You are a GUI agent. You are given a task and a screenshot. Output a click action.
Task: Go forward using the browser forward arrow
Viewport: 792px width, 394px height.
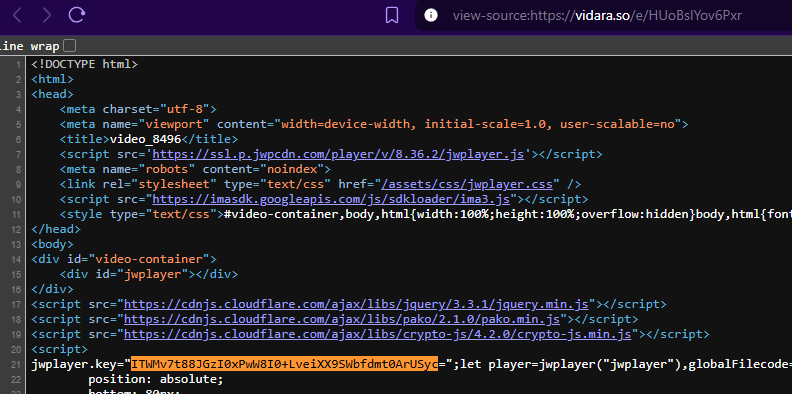pyautogui.click(x=47, y=15)
